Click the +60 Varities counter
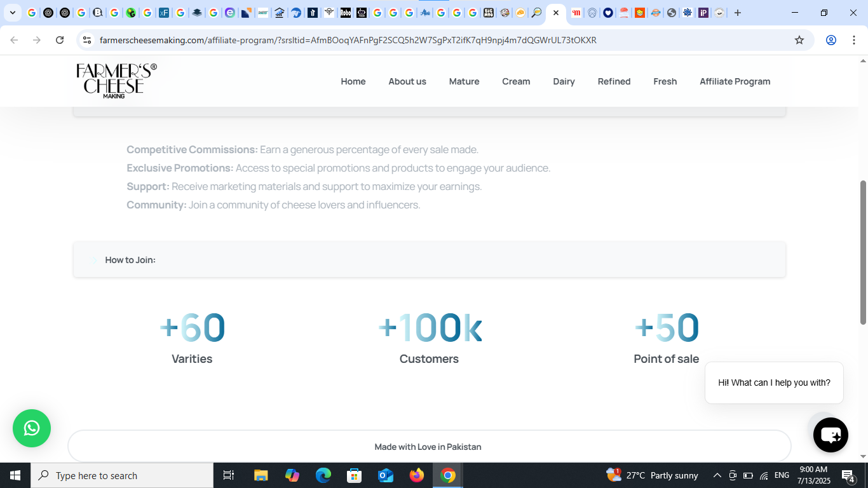The width and height of the screenshot is (868, 488). pos(192,338)
